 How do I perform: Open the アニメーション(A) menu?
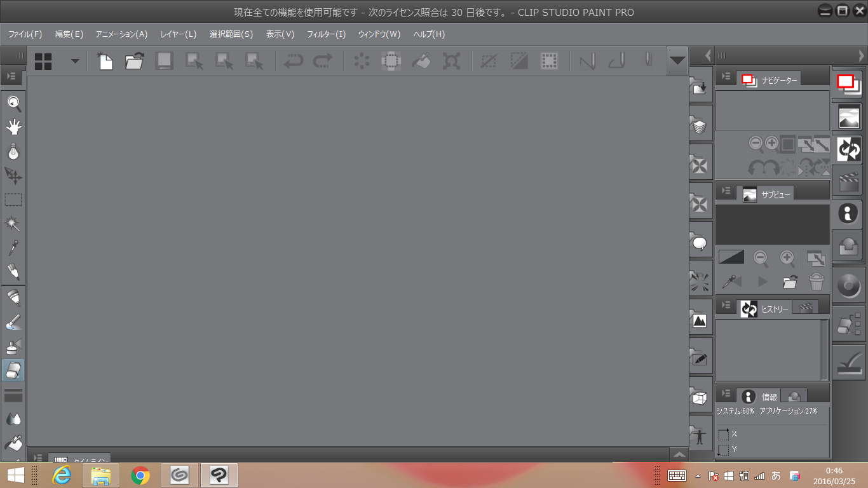click(121, 34)
